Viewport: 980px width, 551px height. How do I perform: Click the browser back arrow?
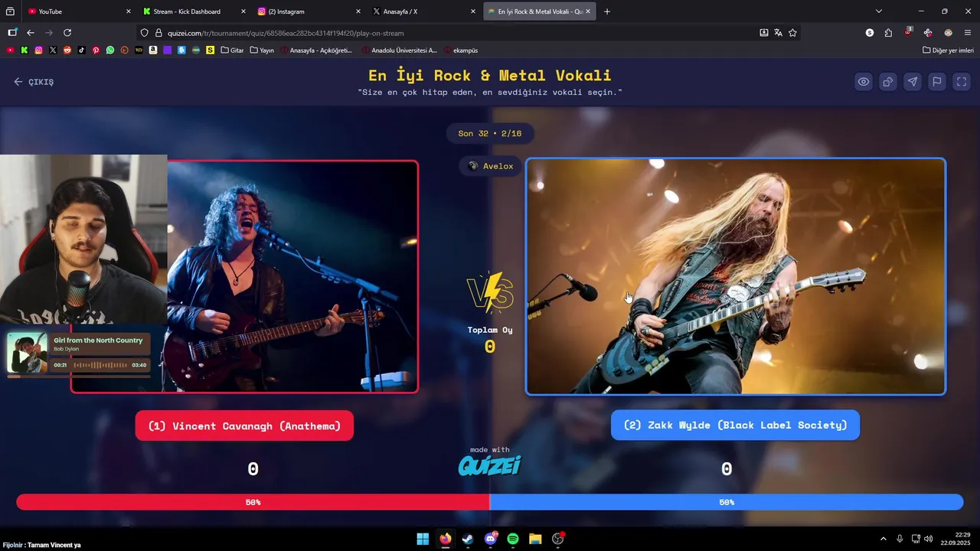(x=31, y=33)
